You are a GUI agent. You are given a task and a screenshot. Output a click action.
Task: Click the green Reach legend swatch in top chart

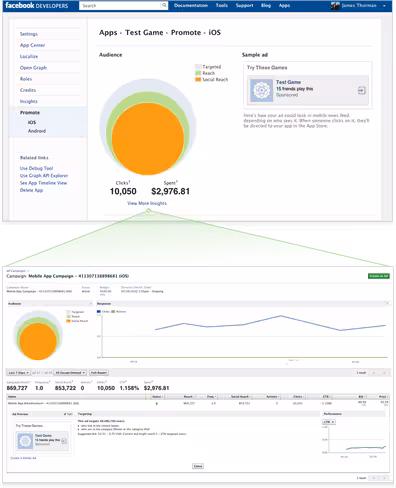pyautogui.click(x=198, y=73)
